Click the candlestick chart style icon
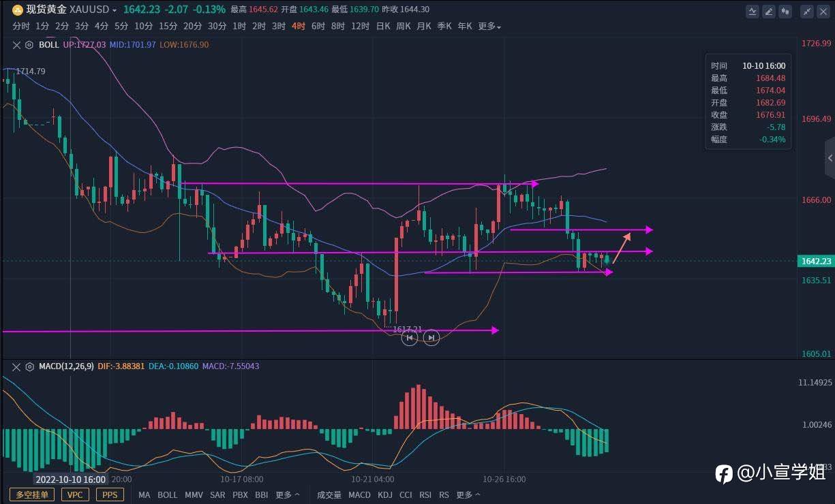This screenshot has height=504, width=835. (785, 11)
